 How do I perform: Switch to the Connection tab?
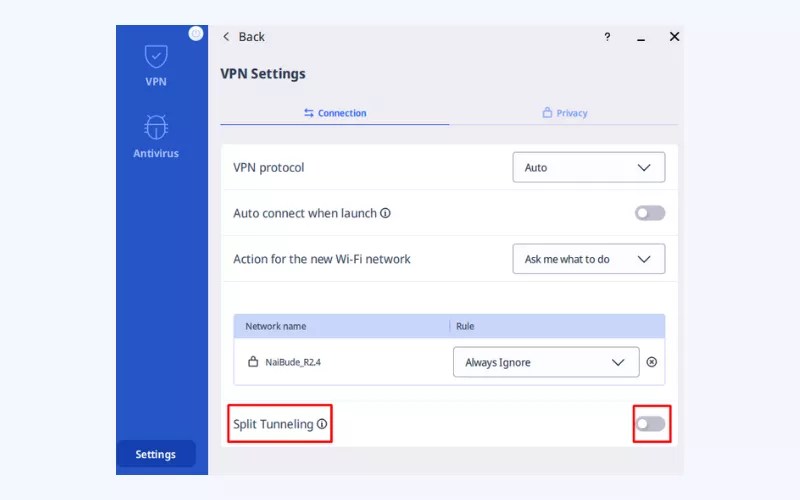click(335, 113)
